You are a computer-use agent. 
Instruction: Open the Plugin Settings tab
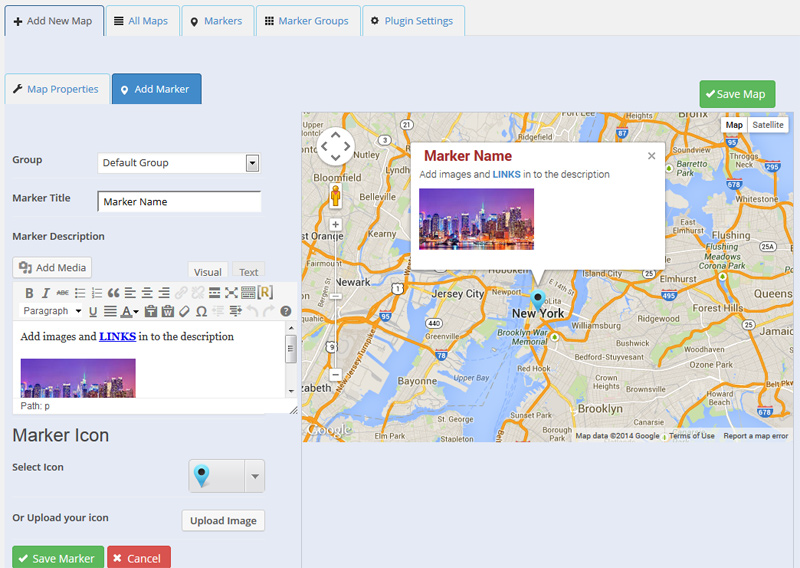click(x=412, y=21)
